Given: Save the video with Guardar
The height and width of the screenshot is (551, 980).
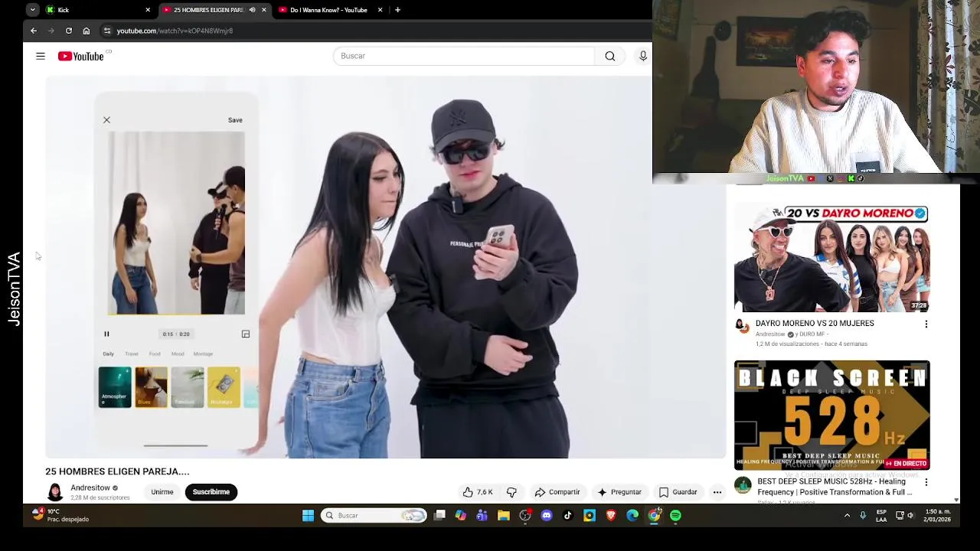Looking at the screenshot, I should coord(678,492).
